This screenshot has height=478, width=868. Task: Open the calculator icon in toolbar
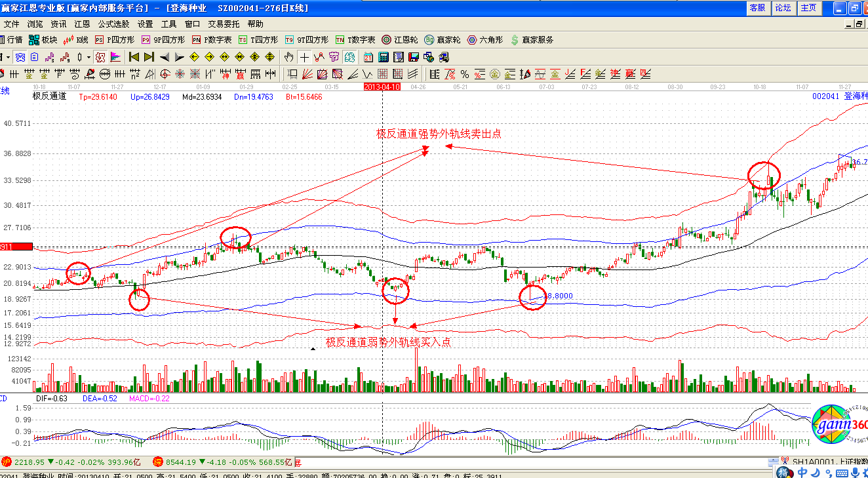(384, 57)
